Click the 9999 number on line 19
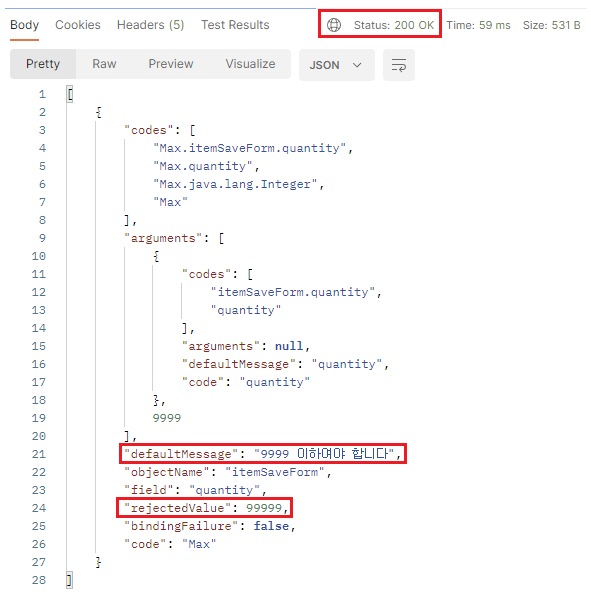Screen dimensions: 591x599 point(167,418)
